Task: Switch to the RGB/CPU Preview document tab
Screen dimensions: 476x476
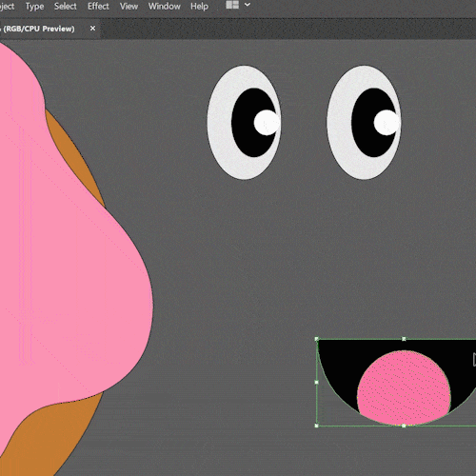Action: pos(38,29)
